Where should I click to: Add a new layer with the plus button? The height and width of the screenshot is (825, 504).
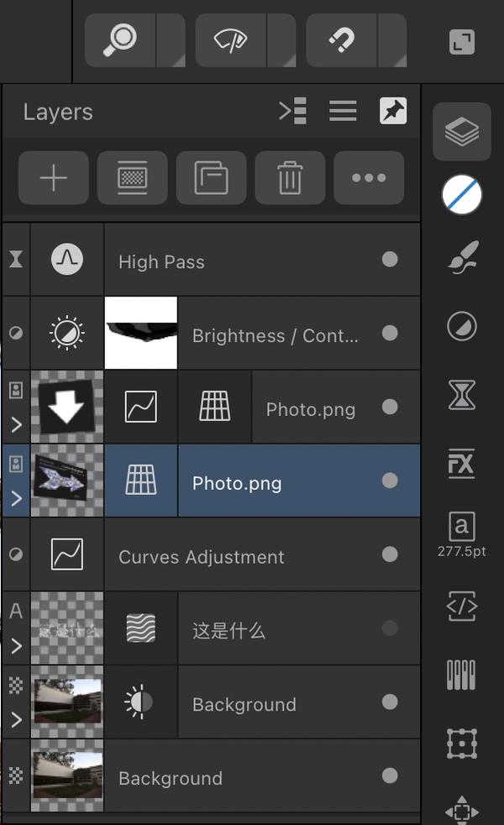(53, 178)
